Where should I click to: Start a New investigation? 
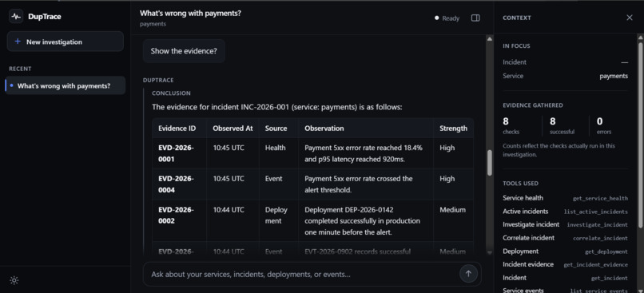(x=66, y=42)
